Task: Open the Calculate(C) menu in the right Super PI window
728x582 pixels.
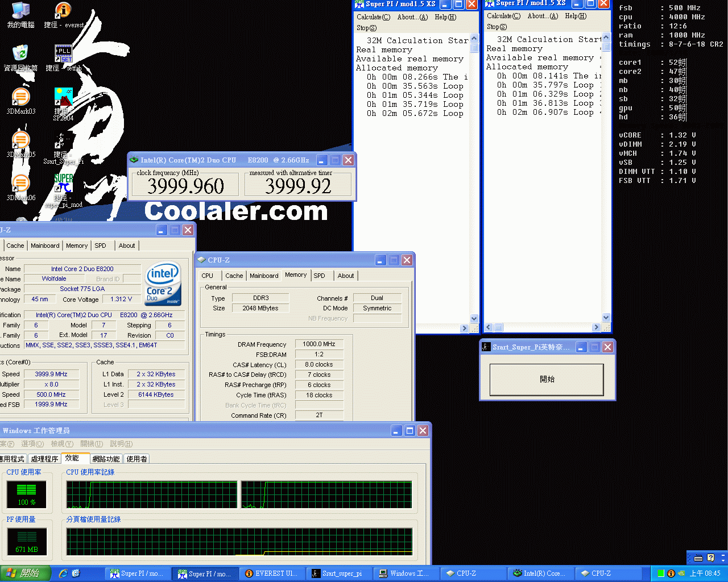Action: coord(503,16)
